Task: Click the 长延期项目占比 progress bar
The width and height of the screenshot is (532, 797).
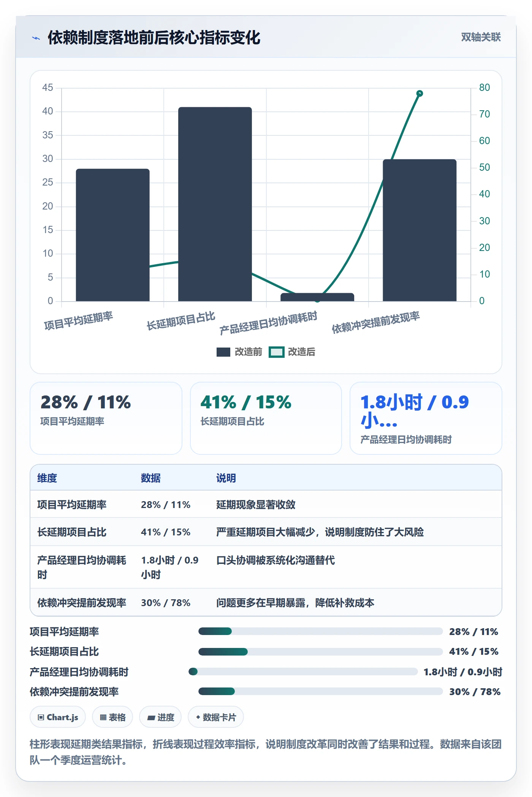Action: [x=320, y=652]
